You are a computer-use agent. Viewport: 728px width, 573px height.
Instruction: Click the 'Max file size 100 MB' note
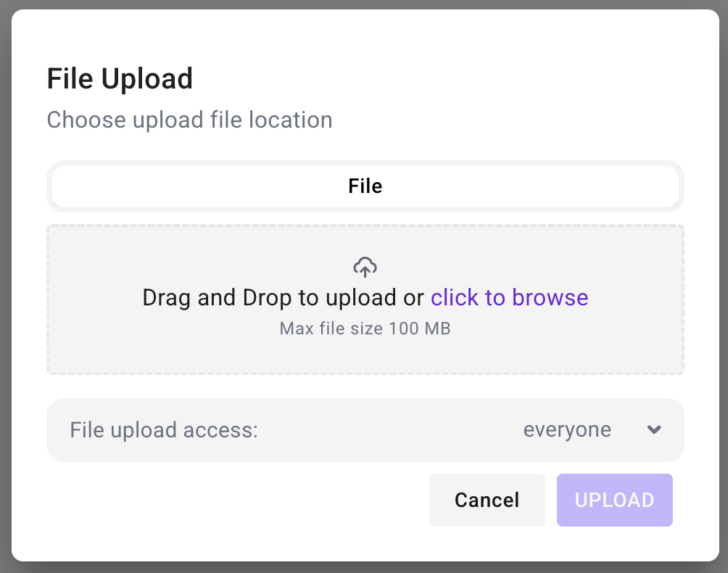365,329
